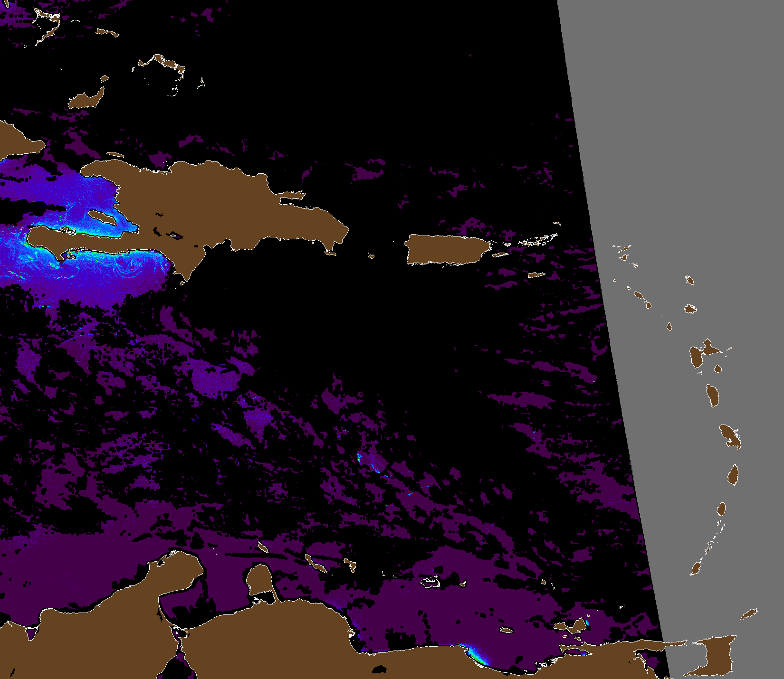Viewport: 784px width, 679px height.
Task: Click the island of Puerto Rico
Action: pos(447,249)
